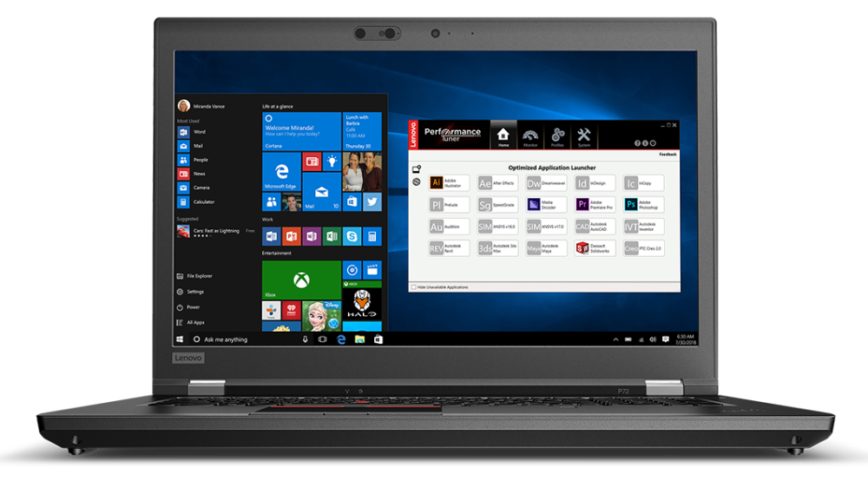
Task: Open the Xbox tile
Action: [301, 280]
